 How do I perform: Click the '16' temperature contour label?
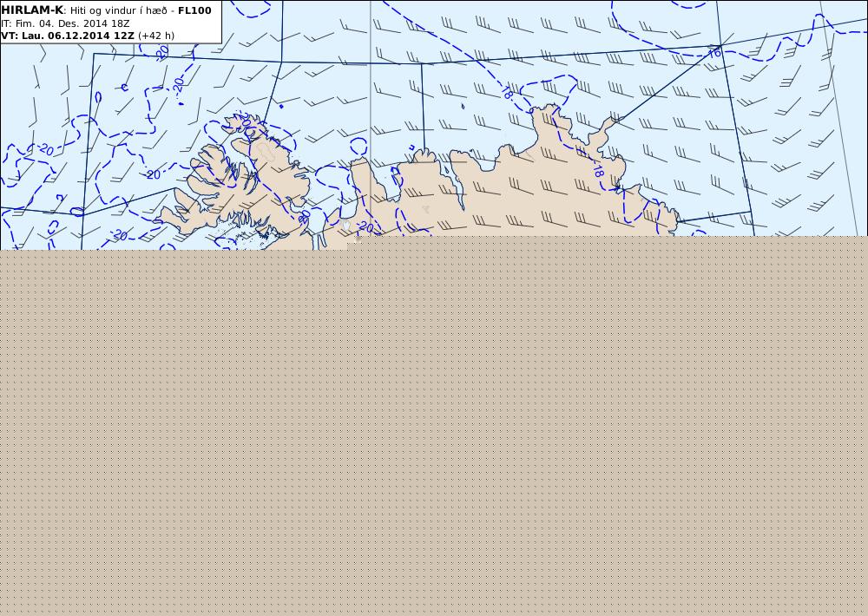(x=715, y=53)
